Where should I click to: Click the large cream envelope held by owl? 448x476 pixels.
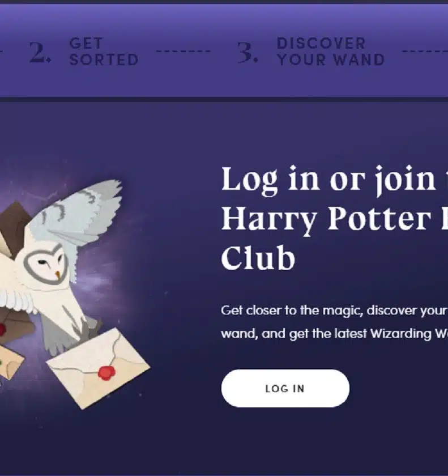99,367
